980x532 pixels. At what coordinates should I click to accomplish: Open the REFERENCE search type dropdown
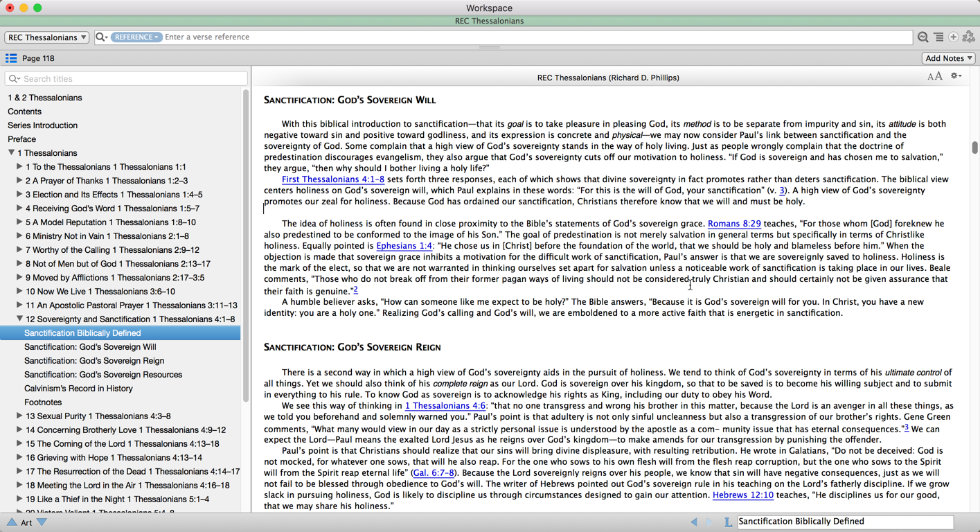(136, 37)
